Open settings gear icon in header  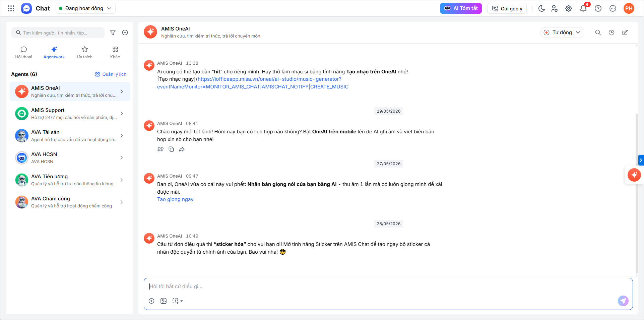tap(569, 8)
